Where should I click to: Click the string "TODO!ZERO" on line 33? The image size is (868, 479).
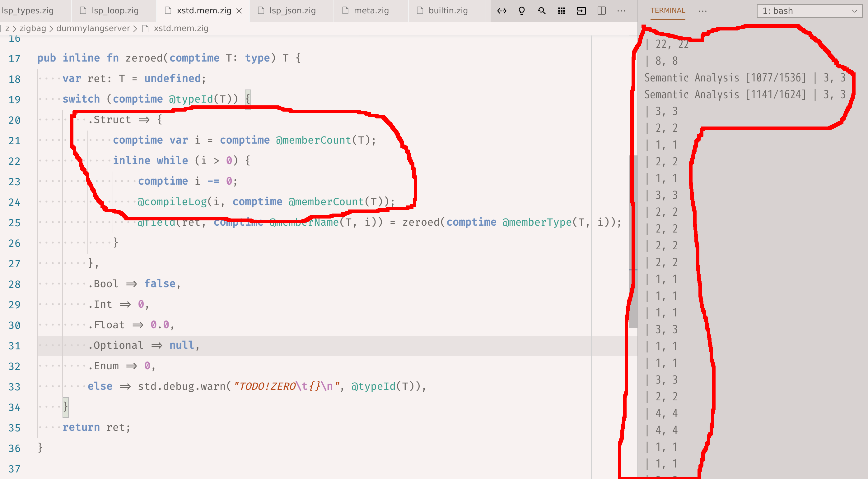point(265,386)
